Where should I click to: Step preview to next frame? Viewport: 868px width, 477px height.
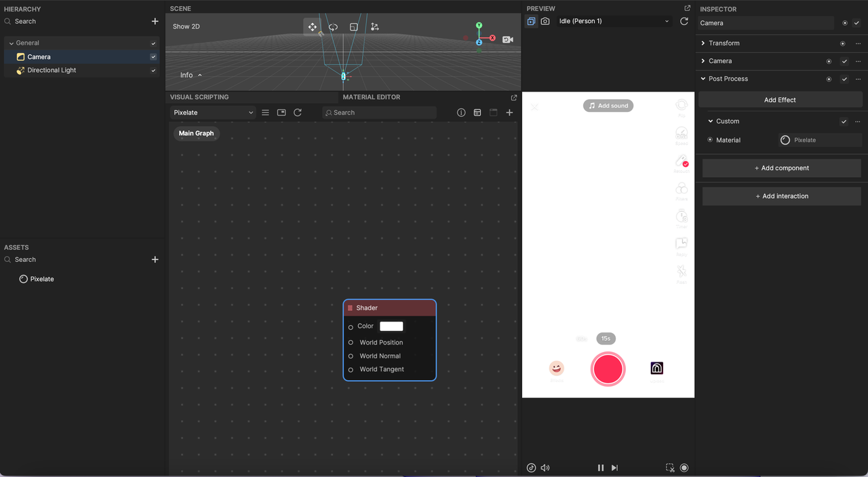tap(614, 468)
